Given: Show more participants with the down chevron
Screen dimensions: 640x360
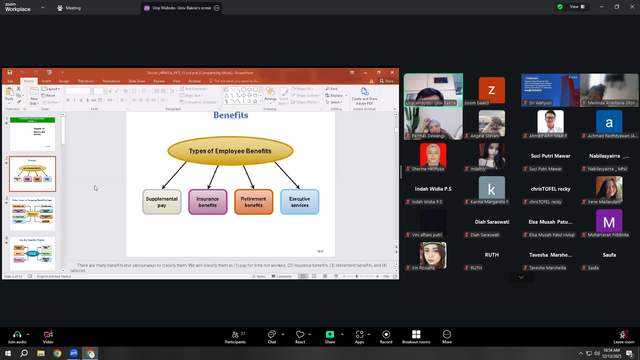Looking at the screenshot, I should click(521, 277).
